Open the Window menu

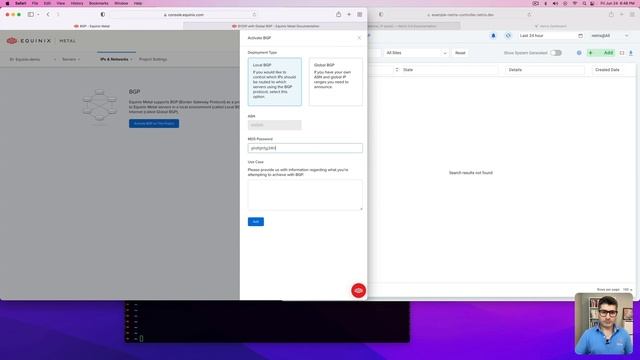tap(121, 3)
